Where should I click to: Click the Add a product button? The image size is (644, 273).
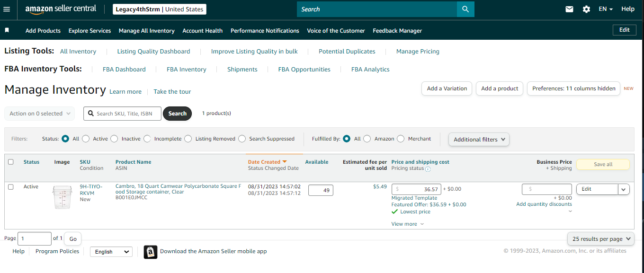click(x=500, y=88)
